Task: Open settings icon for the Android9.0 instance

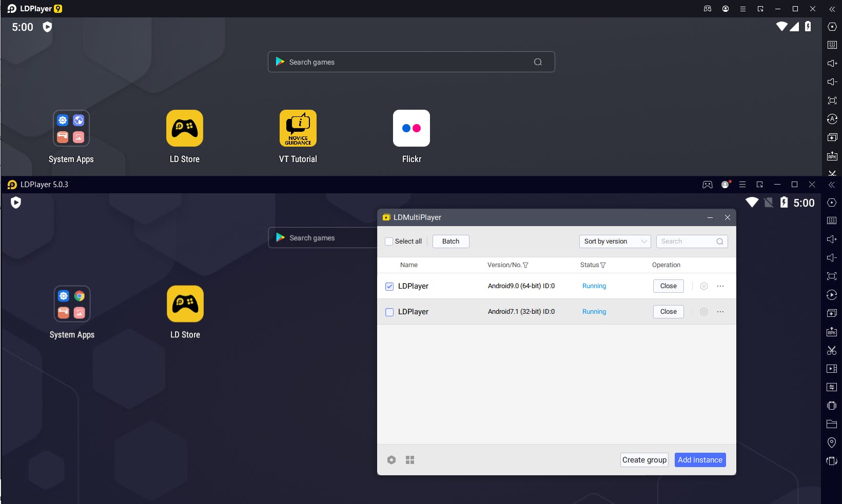Action: click(704, 286)
